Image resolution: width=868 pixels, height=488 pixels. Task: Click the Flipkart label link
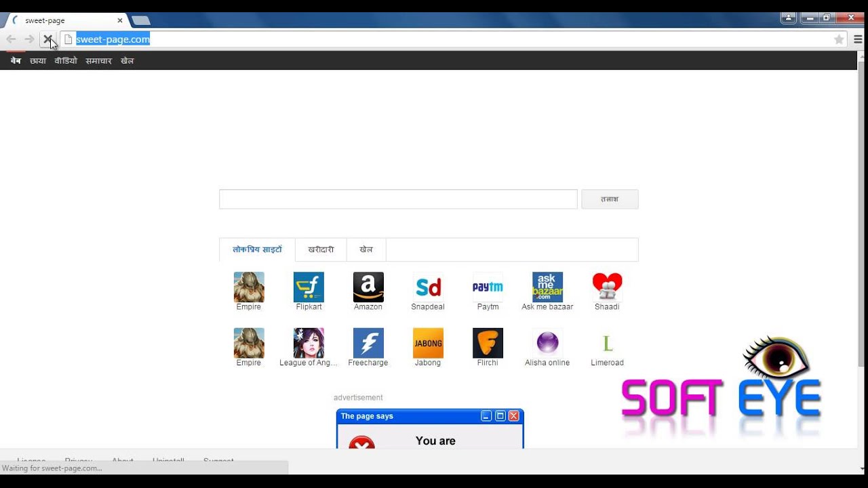pos(309,307)
